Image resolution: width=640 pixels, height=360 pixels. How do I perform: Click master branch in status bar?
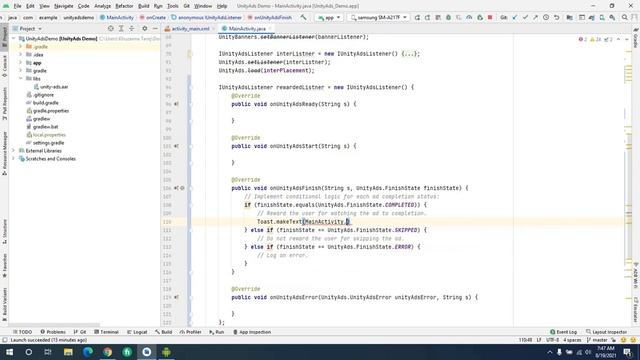pyautogui.click(x=597, y=340)
